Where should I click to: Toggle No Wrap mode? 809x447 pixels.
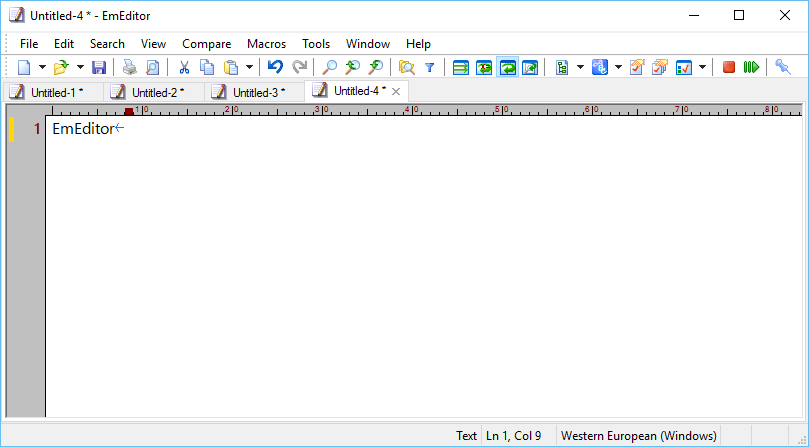(461, 67)
